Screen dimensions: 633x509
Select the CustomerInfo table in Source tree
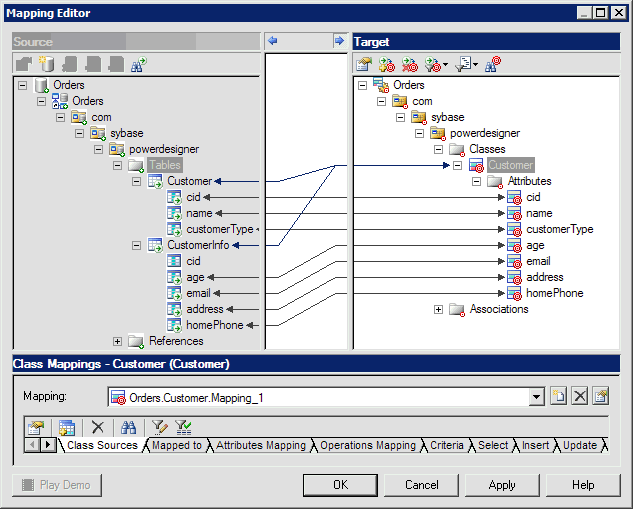[x=198, y=245]
